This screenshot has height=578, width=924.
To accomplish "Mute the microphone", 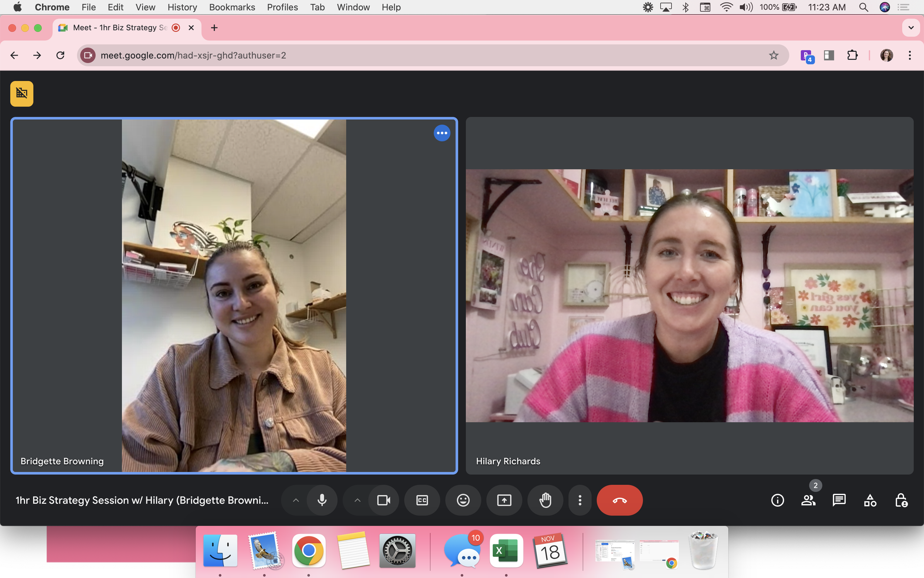I will pyautogui.click(x=322, y=500).
